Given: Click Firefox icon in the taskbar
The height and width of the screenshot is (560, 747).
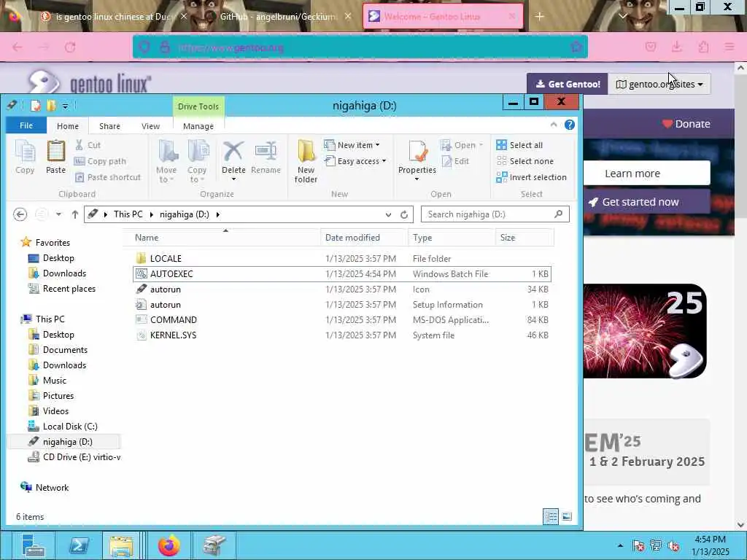Looking at the screenshot, I should 169,545.
